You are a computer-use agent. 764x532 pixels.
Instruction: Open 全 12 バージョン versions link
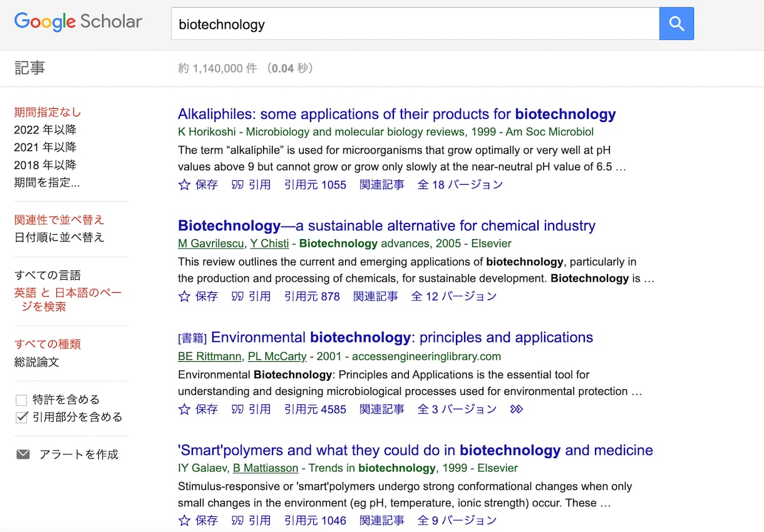pos(454,296)
